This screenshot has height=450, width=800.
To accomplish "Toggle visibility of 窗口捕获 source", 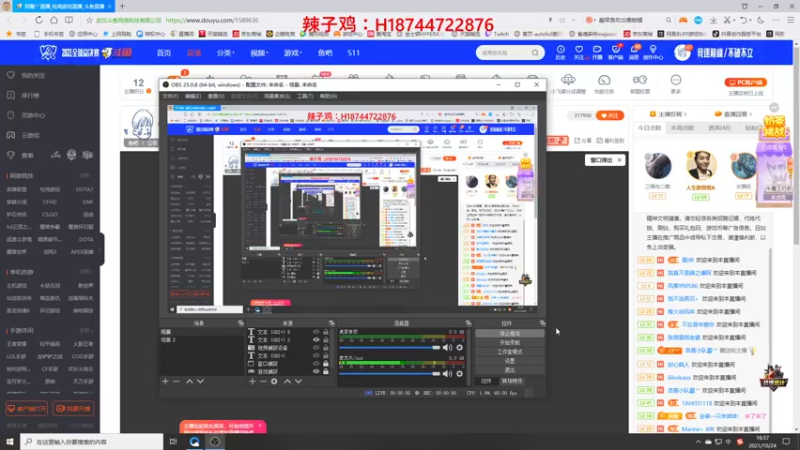I will coord(316,364).
